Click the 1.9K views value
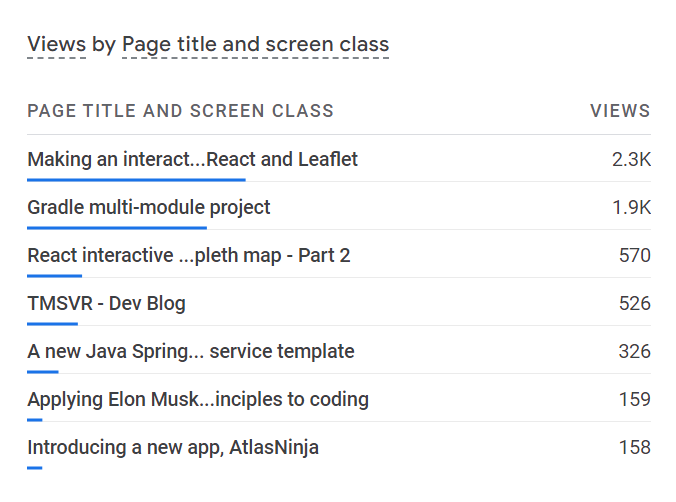 pos(631,207)
